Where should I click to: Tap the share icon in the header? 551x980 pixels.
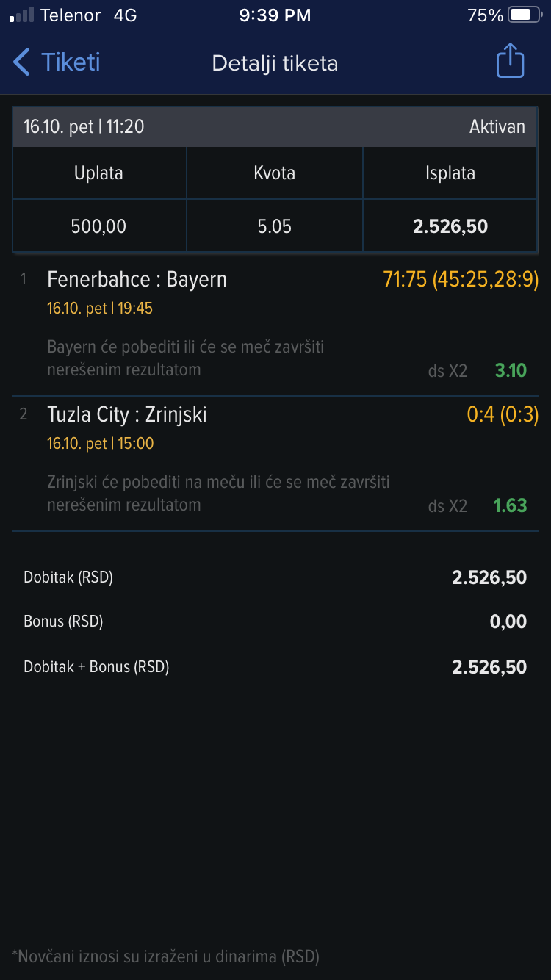coord(510,61)
